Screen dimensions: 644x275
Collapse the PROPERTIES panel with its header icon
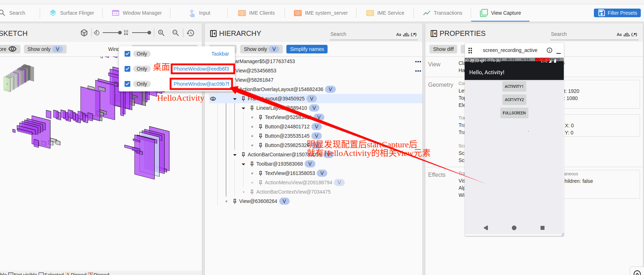coord(434,33)
